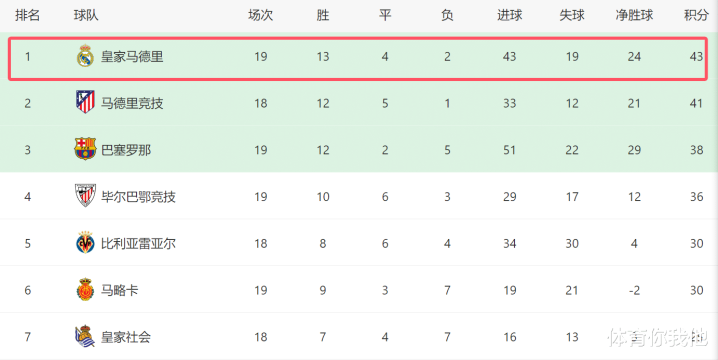Open 皇家社会 team name link

[126, 337]
